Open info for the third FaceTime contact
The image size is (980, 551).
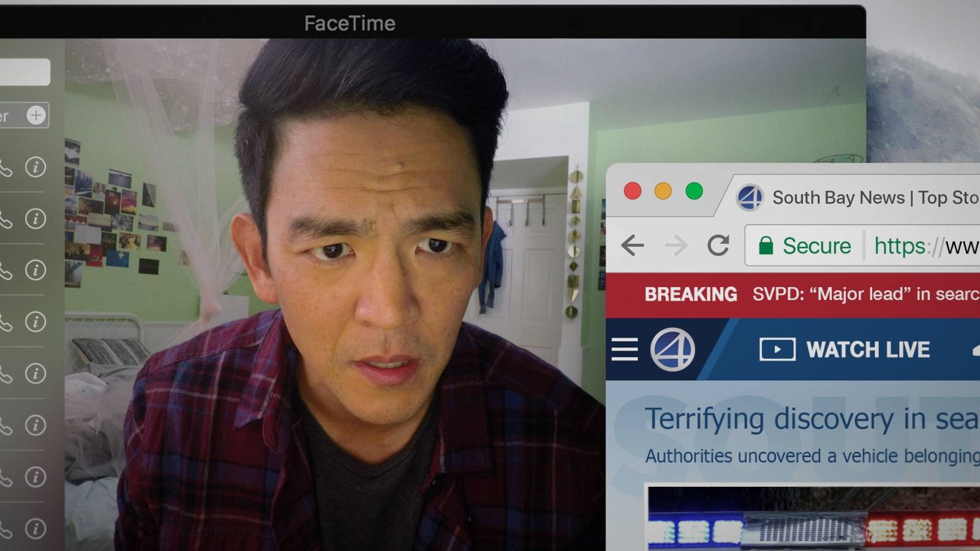36,270
